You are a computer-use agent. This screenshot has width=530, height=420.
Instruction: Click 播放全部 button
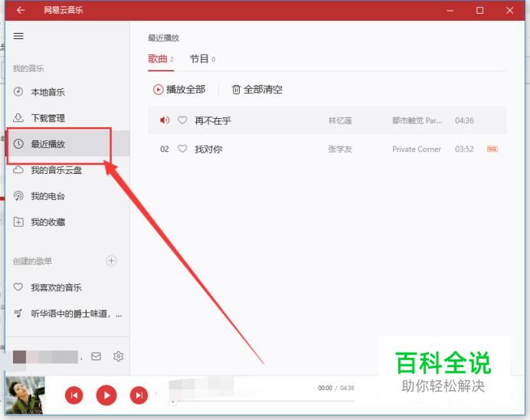(x=179, y=90)
